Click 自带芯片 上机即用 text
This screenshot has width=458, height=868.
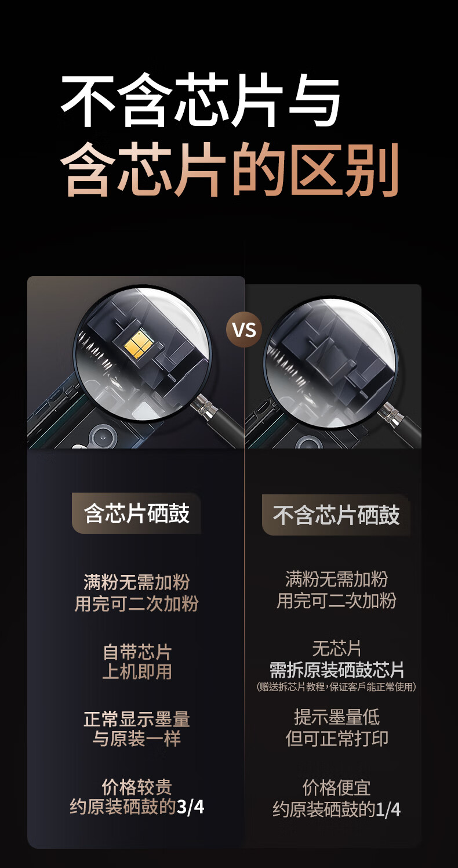[x=137, y=662]
